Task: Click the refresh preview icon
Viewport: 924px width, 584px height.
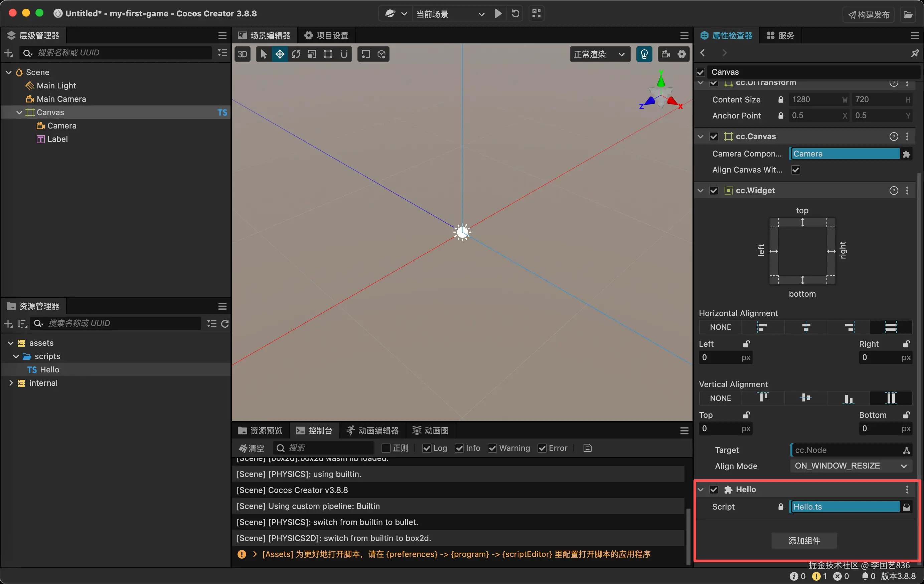Action: tap(516, 14)
